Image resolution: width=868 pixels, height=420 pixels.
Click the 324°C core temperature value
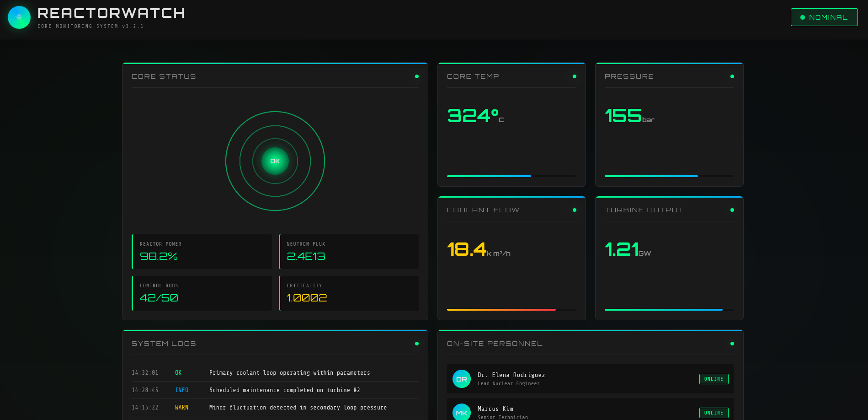pos(475,116)
